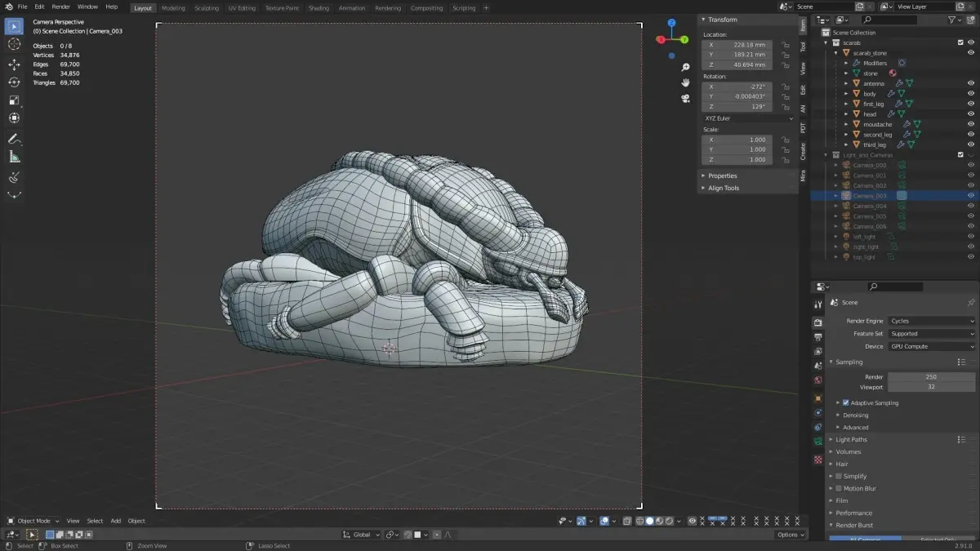Select the Annotate tool
Image resolution: width=980 pixels, height=551 pixels.
pos(14,139)
